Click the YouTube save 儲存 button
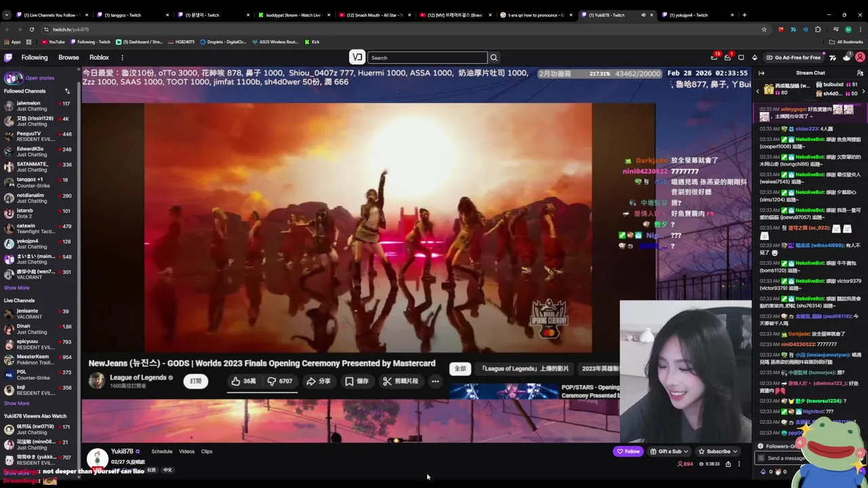This screenshot has width=868, height=488. tap(357, 381)
